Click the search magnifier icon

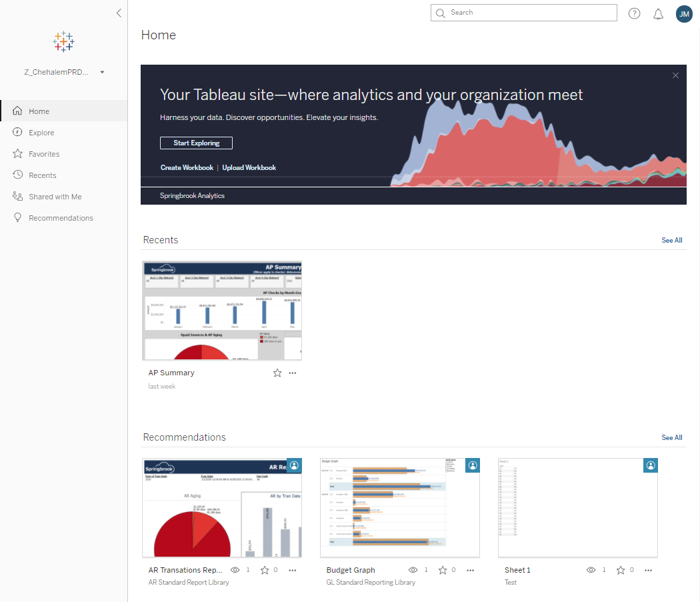pos(440,13)
